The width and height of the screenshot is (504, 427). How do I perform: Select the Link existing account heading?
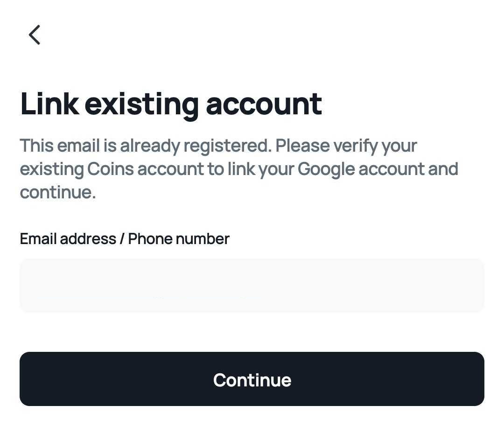point(171,104)
